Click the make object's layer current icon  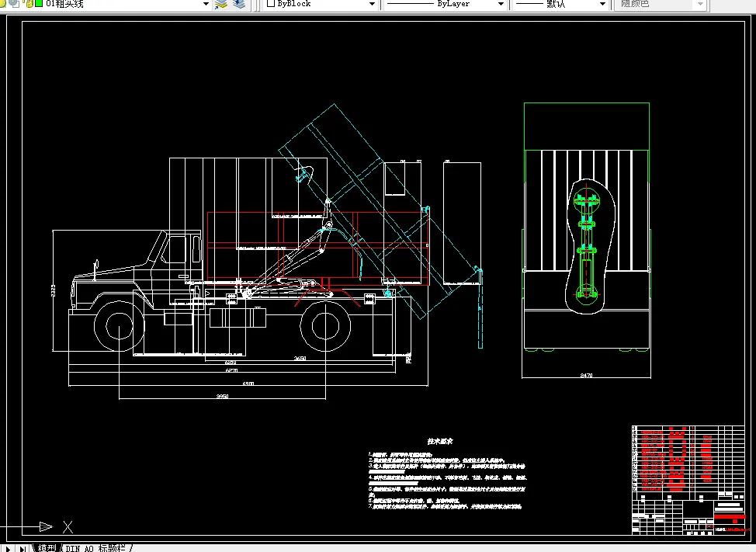point(220,4)
